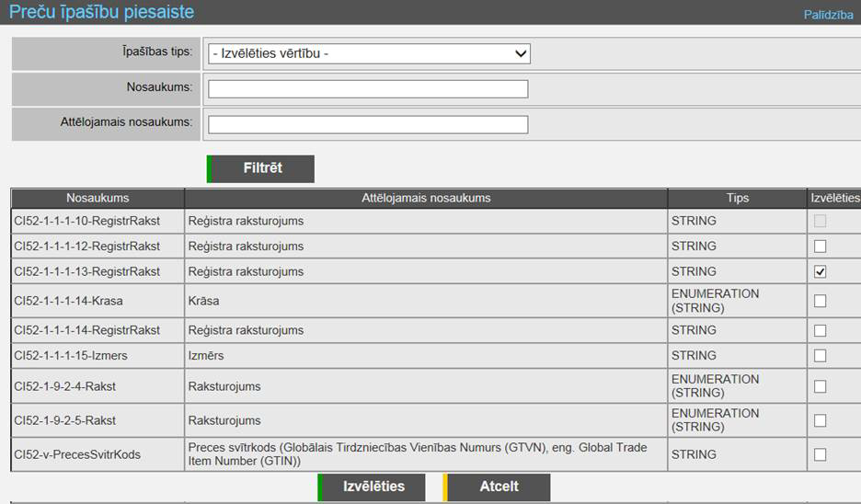
Task: Select checkbox for CI52-1-1-1-14-RegistrRakst row
Action: point(821,330)
